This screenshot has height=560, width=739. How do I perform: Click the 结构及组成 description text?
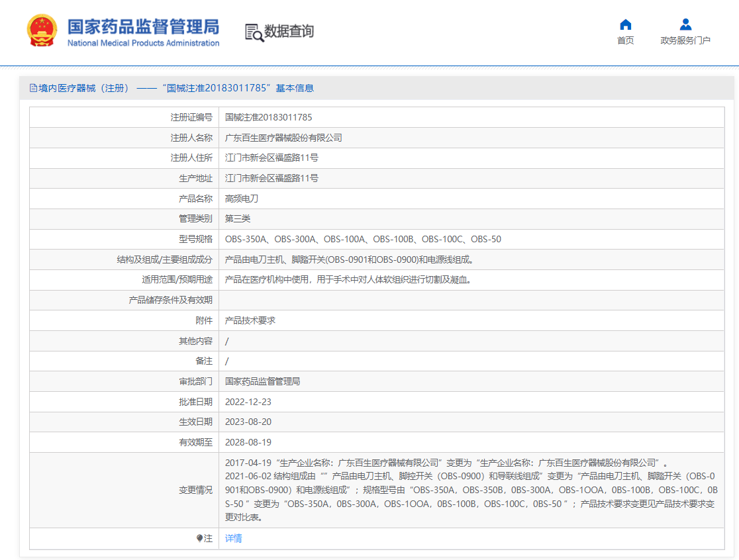click(349, 259)
